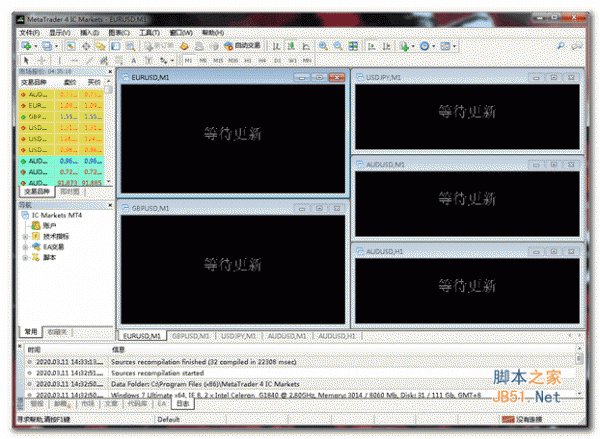Open the Profiles toolbar icon
The width and height of the screenshot is (600, 439).
point(47,46)
